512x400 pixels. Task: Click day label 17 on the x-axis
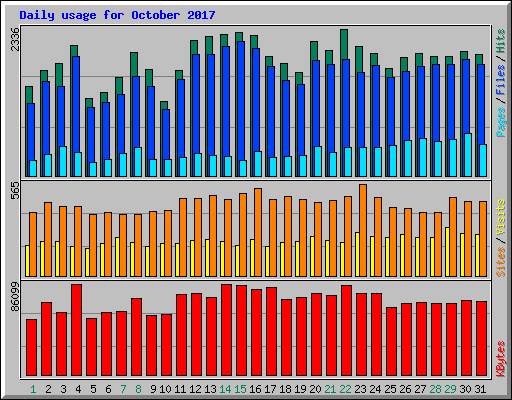coord(270,389)
